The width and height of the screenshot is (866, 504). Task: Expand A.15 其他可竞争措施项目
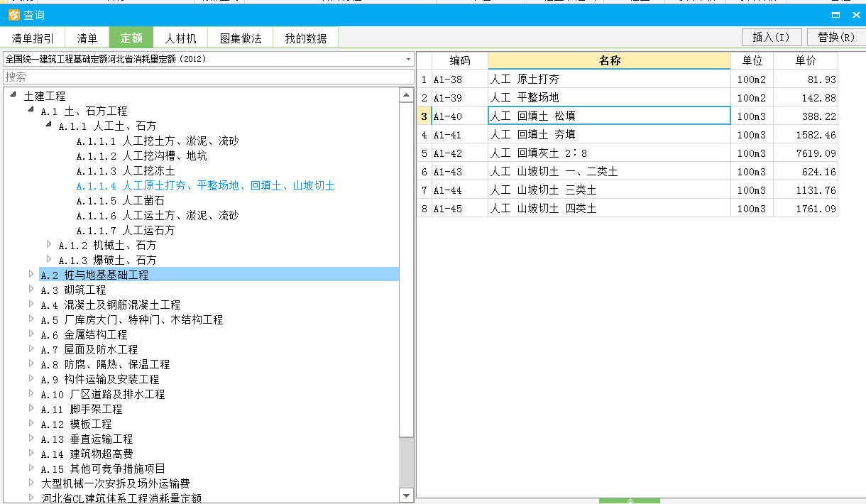coord(31,468)
